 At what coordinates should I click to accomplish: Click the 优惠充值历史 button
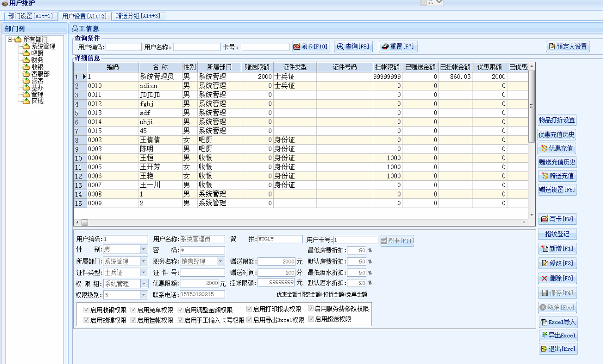(x=557, y=135)
